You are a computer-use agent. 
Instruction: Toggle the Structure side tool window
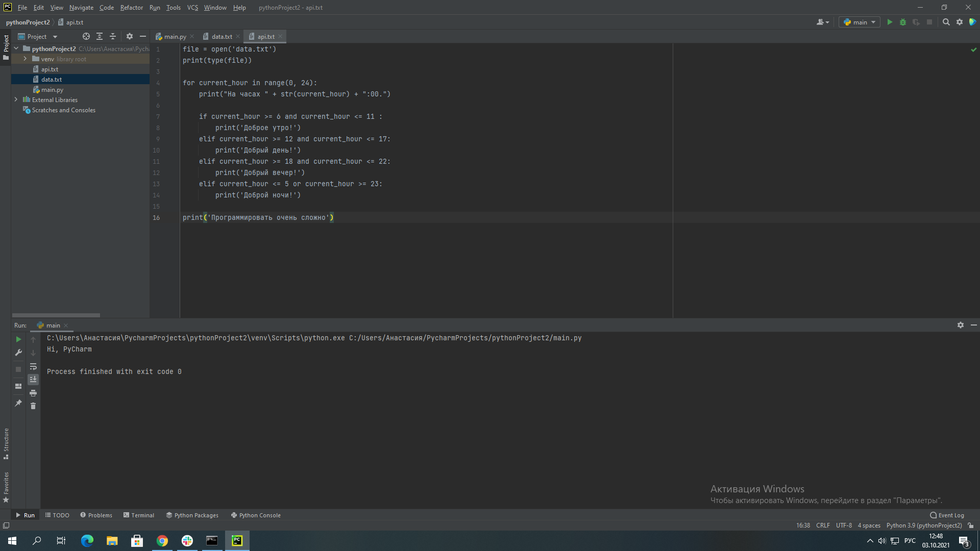tap(6, 443)
